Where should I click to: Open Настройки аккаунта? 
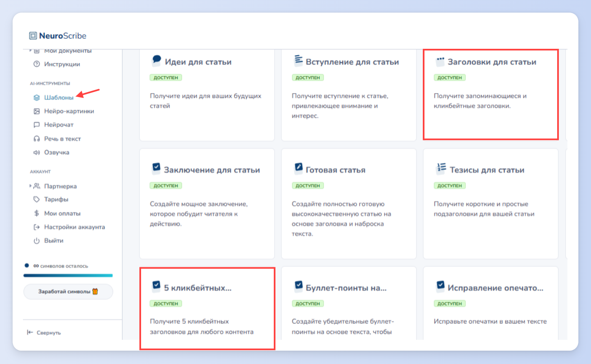coord(75,227)
